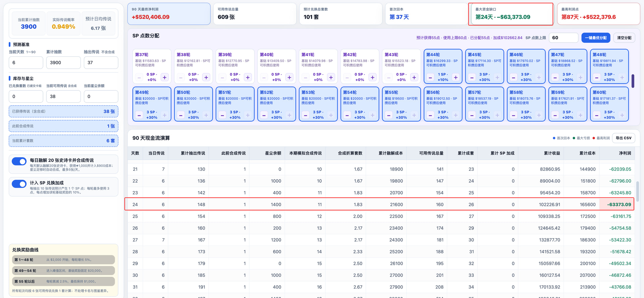Remove one SP from 第47轮 card
The width and height of the screenshot is (644, 298).
tap(555, 77)
